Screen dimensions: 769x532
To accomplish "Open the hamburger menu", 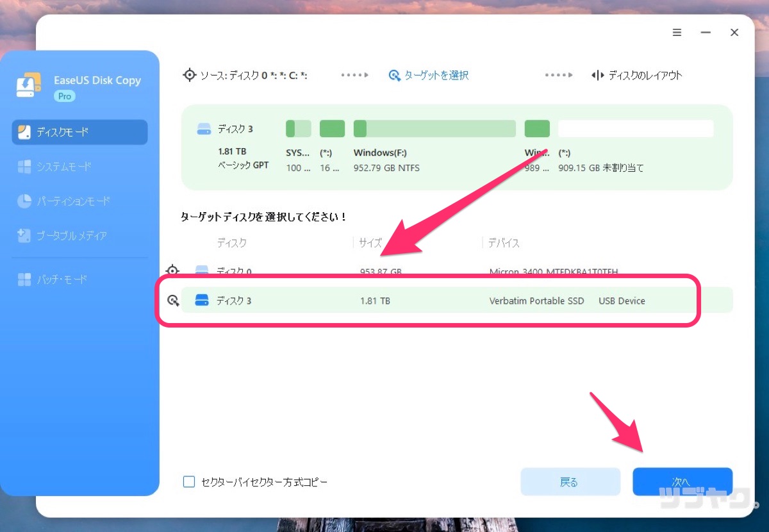I will point(677,33).
